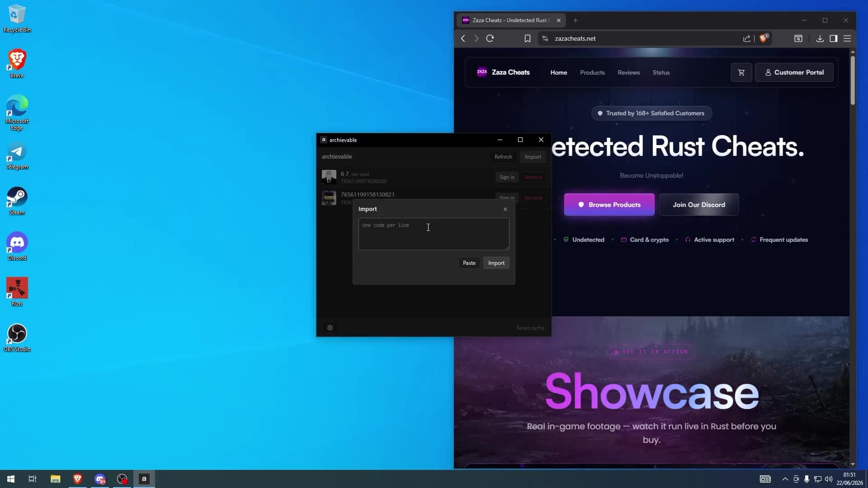Select the Brave desktop shortcut
The width and height of the screenshot is (868, 488).
point(17,63)
